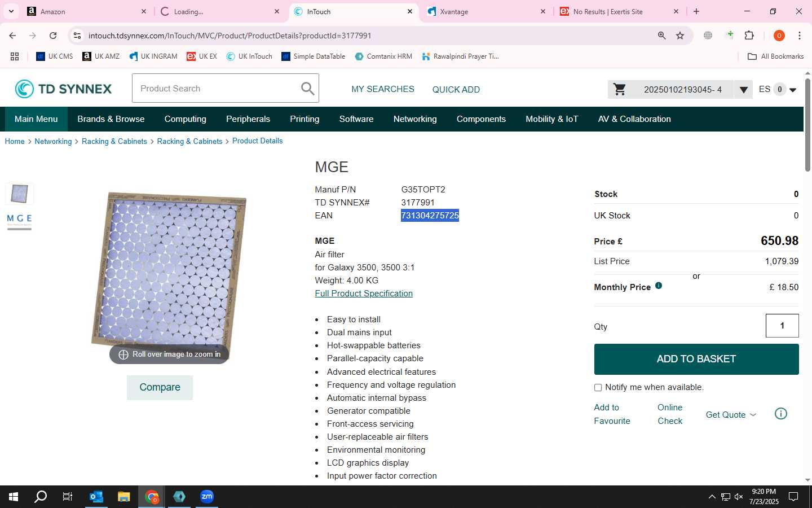Screen dimensions: 812x508
Task: Open the Chrome three-dot menu
Action: point(800,36)
